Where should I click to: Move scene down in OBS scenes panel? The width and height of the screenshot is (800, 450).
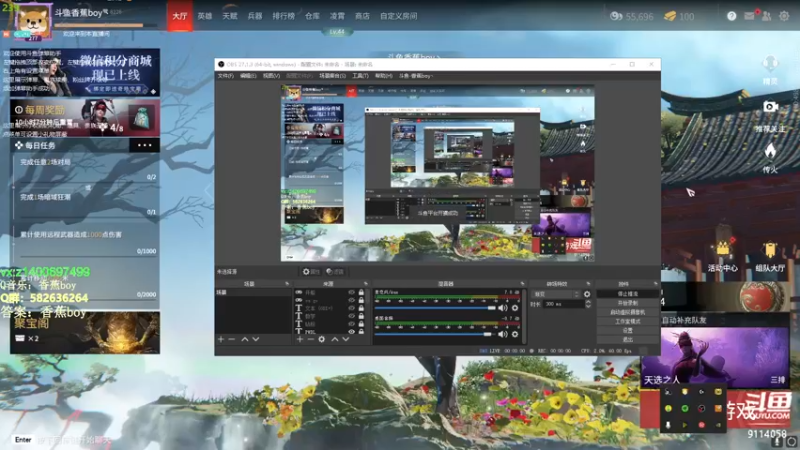[256, 339]
